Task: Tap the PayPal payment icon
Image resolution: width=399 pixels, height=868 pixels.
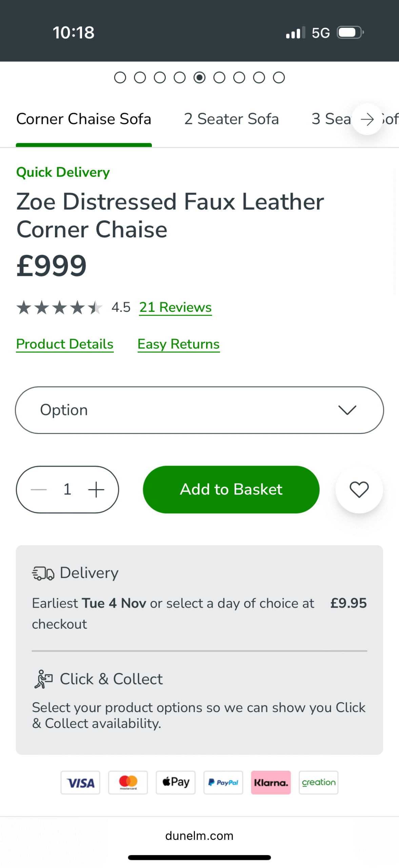Action: [223, 782]
